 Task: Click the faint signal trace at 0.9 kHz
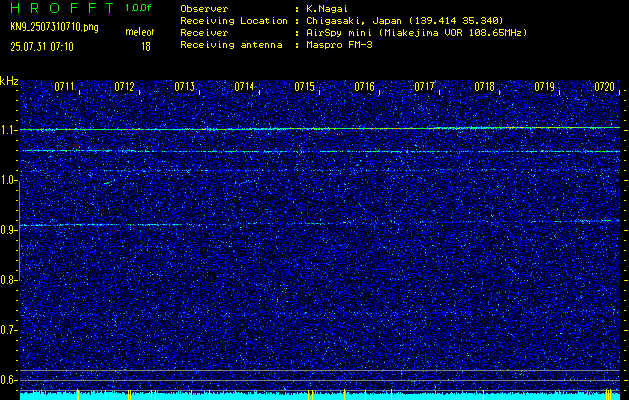(x=320, y=223)
